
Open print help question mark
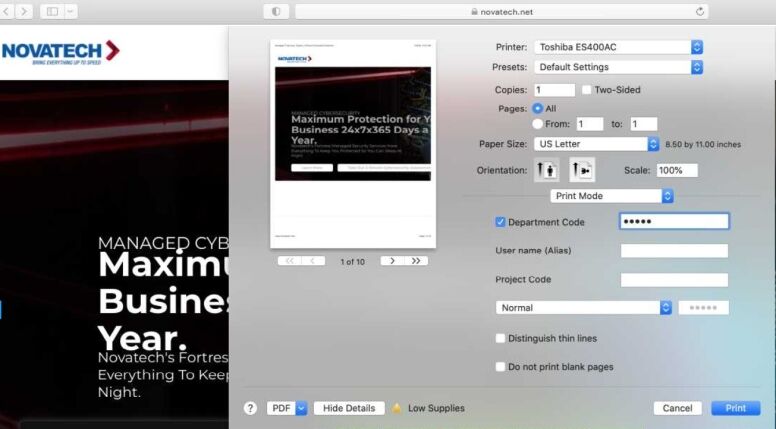coord(250,408)
